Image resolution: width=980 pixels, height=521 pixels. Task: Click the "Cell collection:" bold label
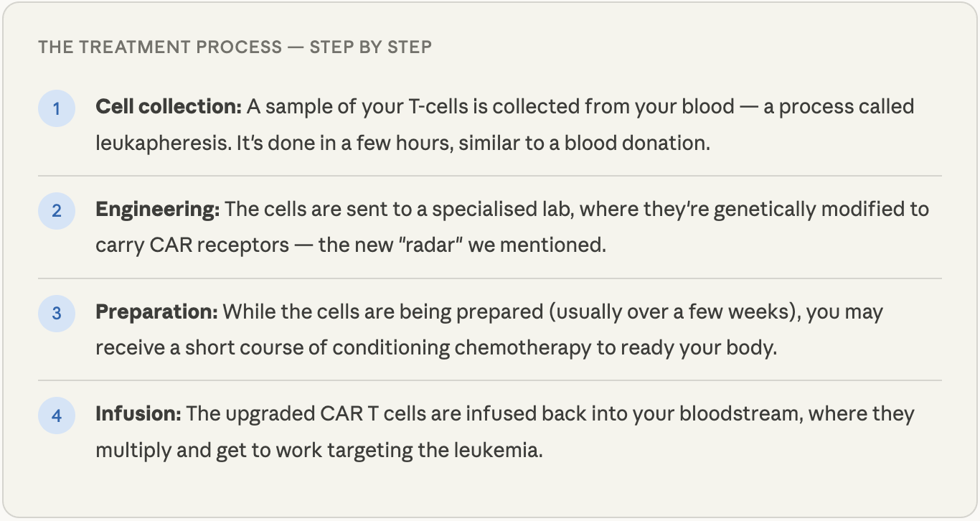[x=169, y=107]
